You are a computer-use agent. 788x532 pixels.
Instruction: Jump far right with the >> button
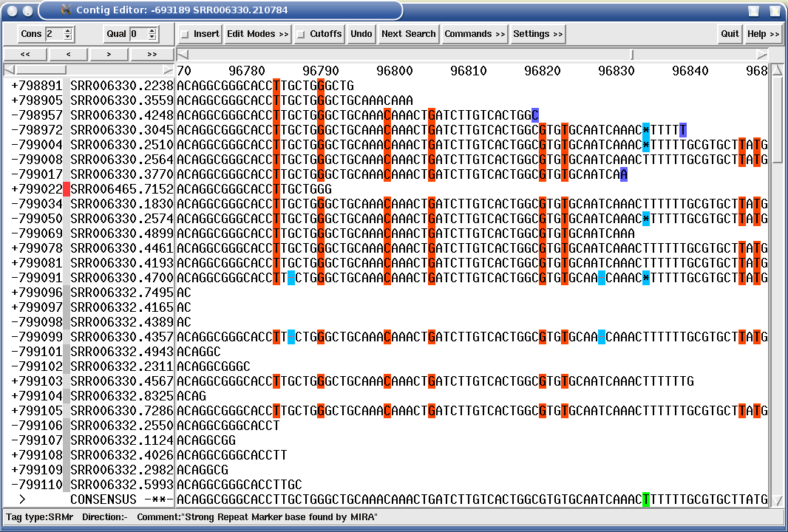tap(152, 54)
